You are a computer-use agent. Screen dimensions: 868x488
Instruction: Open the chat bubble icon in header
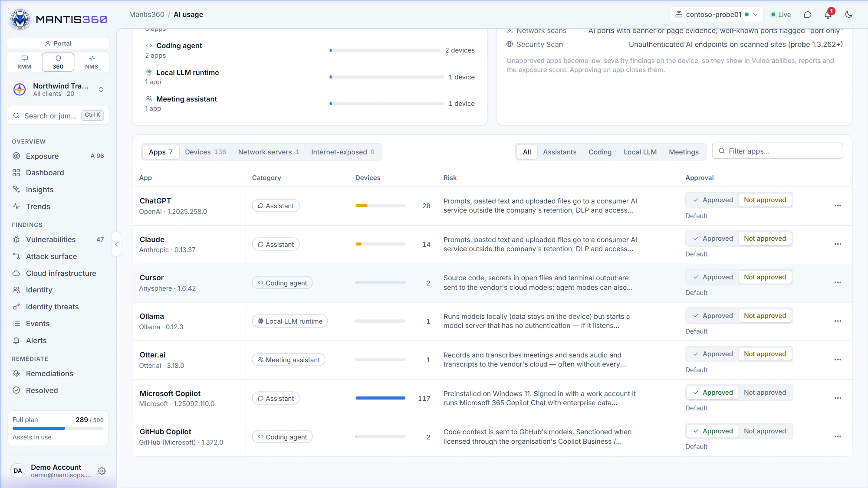coord(807,15)
